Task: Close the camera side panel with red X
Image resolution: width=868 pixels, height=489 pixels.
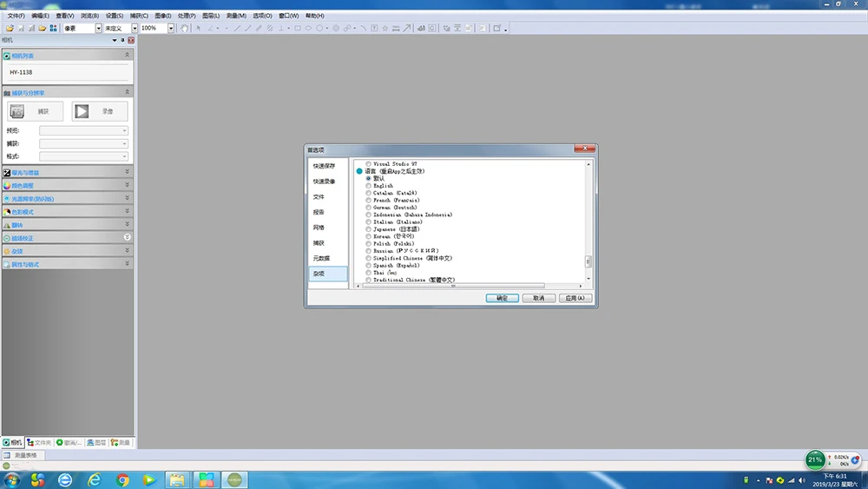Action: (131, 41)
